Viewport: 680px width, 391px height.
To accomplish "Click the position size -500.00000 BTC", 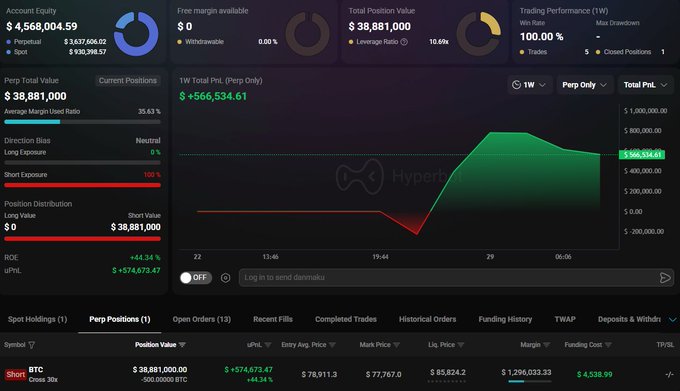I will click(x=164, y=380).
